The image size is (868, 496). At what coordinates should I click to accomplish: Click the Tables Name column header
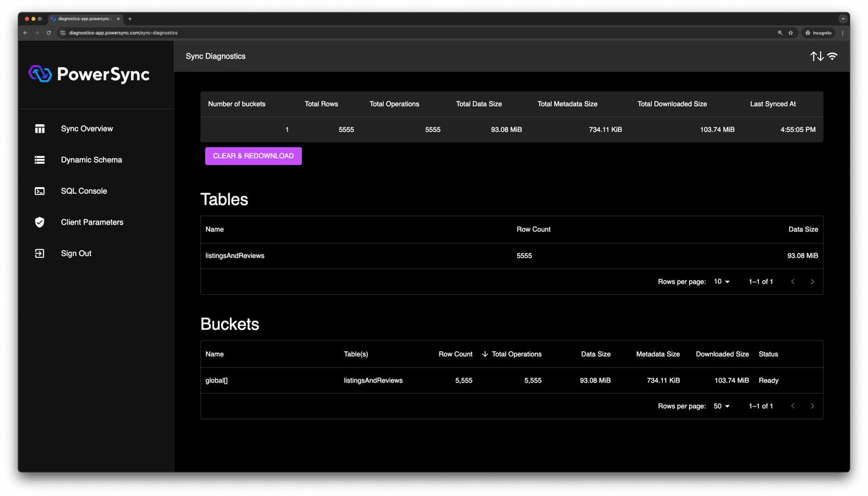tap(215, 230)
